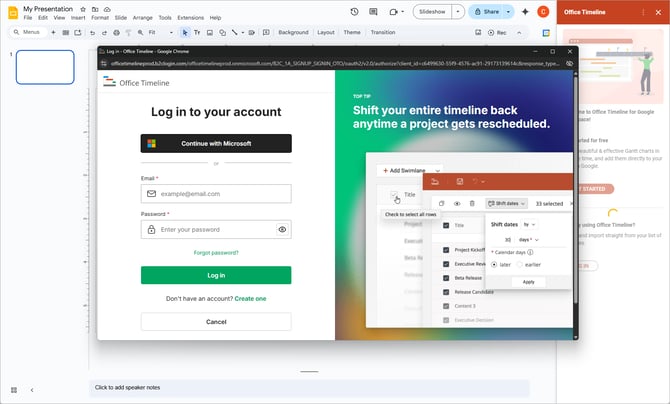Image resolution: width=670 pixels, height=404 pixels.
Task: Open the Insert menu
Action: 78,18
